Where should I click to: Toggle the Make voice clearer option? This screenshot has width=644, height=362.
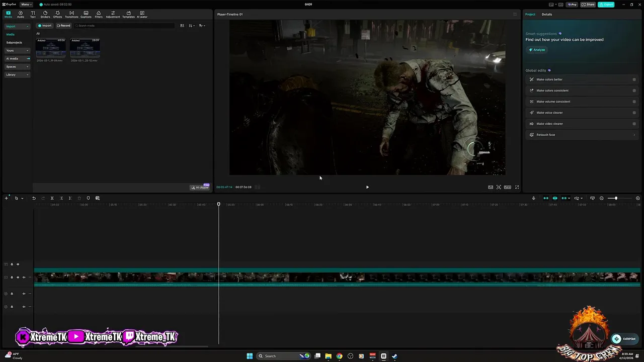click(x=634, y=113)
